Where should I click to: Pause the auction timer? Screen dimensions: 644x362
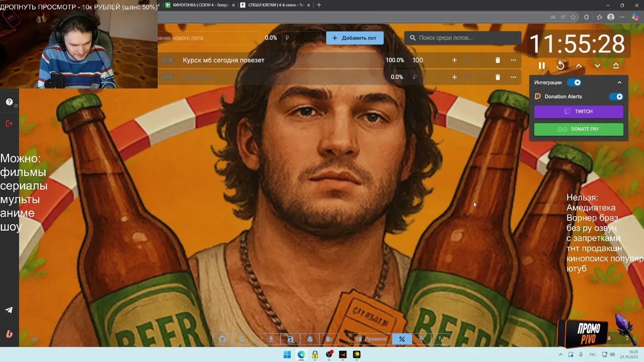(542, 65)
